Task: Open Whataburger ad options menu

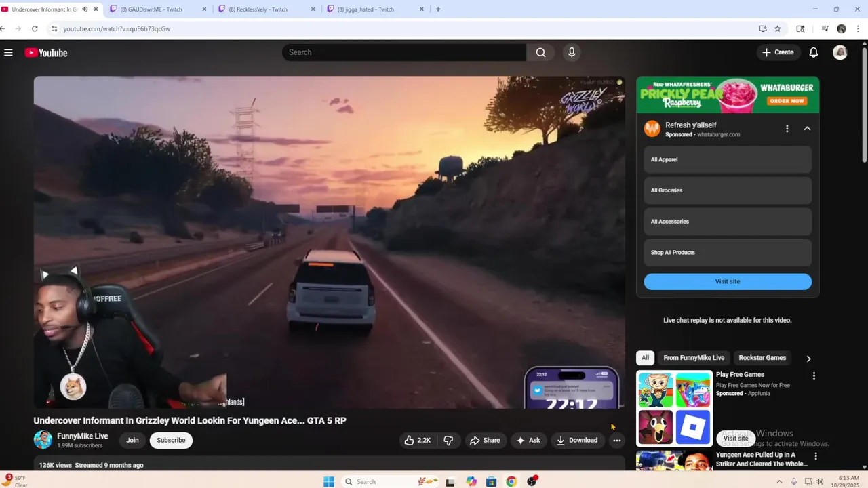Action: coord(787,129)
